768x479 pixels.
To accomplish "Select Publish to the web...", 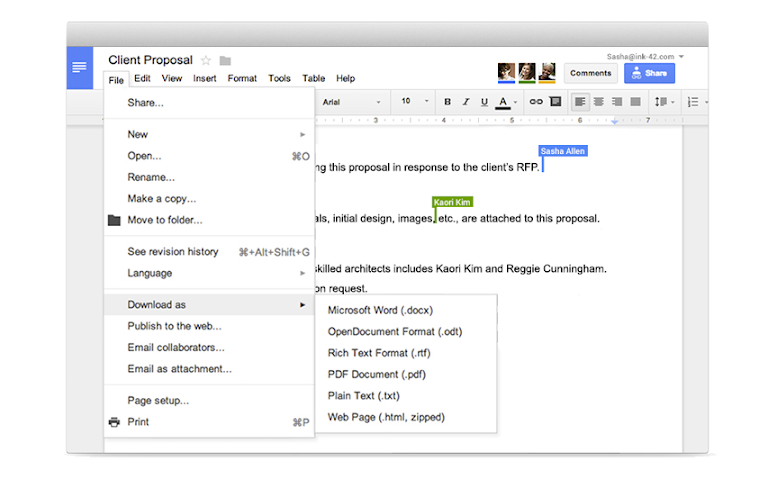I will [x=209, y=326].
